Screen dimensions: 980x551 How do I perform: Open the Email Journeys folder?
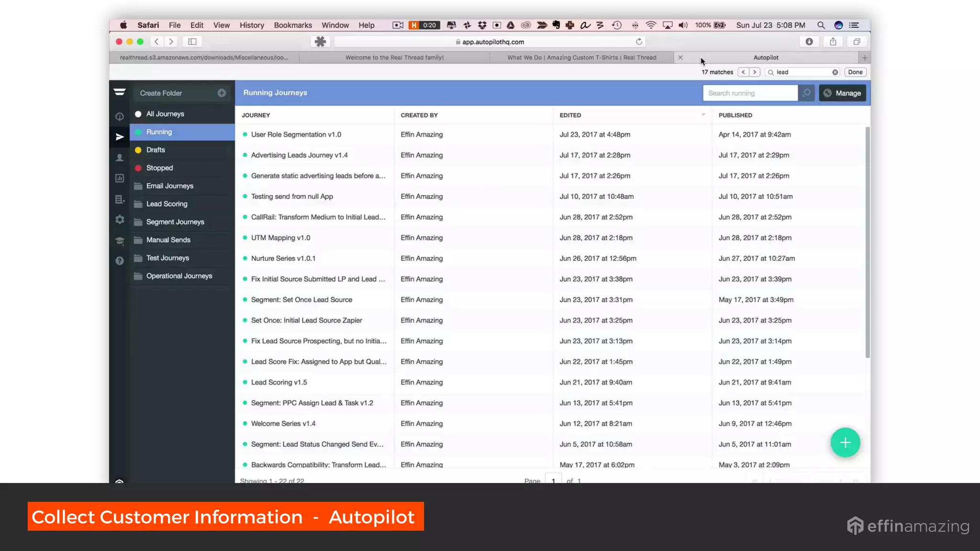point(182,186)
